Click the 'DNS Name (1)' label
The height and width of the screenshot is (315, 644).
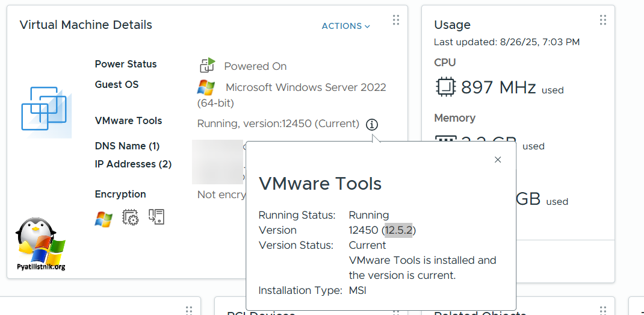128,146
